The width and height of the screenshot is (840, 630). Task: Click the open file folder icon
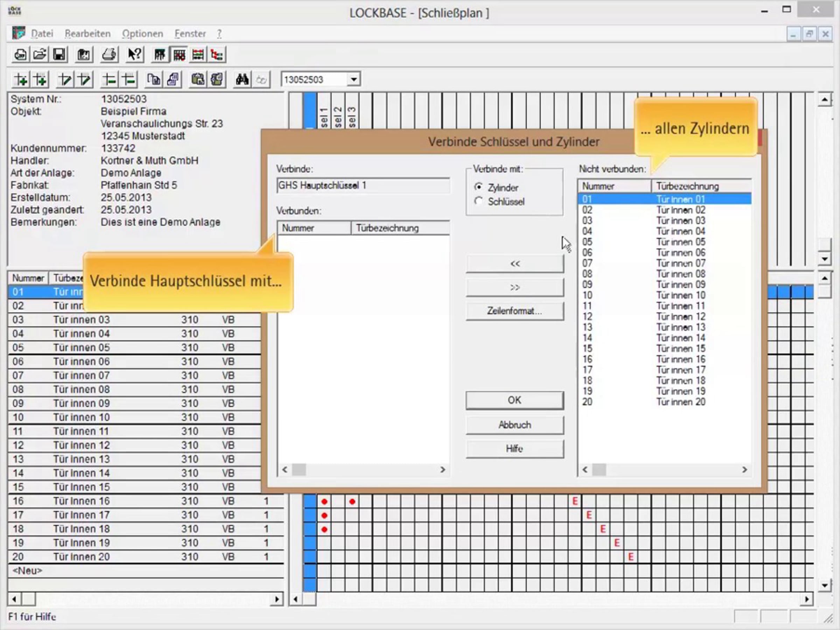[40, 55]
